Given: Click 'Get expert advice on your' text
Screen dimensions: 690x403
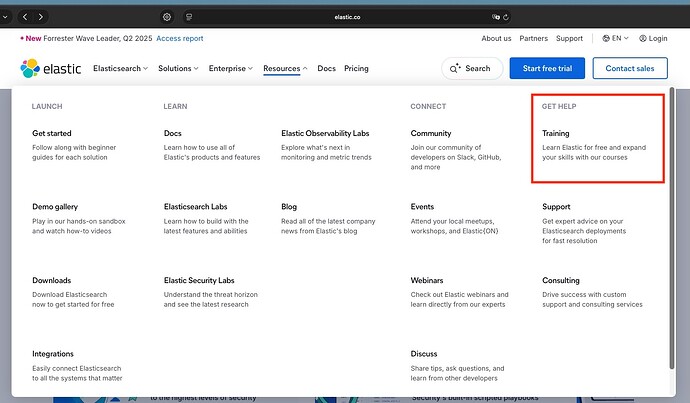Looking at the screenshot, I should (x=583, y=221).
